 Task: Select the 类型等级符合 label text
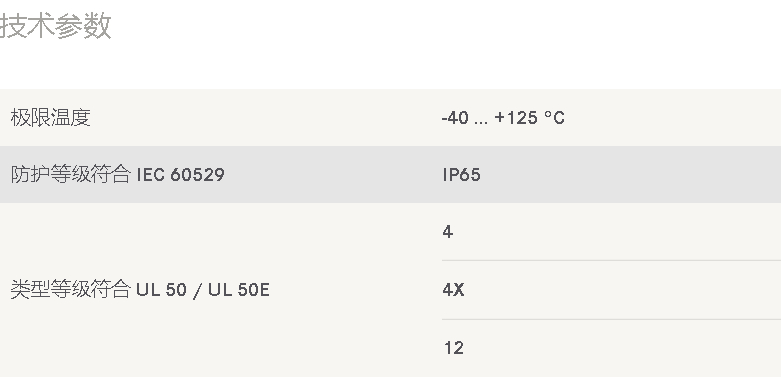pos(71,289)
